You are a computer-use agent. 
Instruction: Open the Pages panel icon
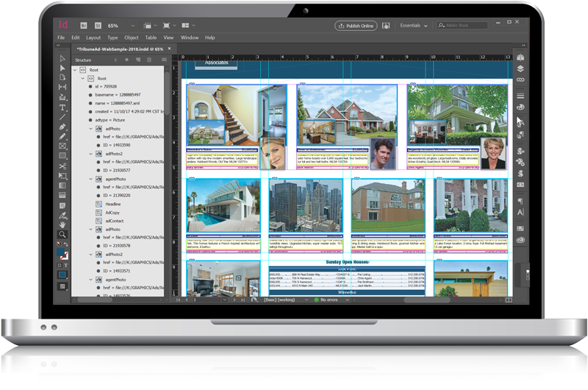520,57
